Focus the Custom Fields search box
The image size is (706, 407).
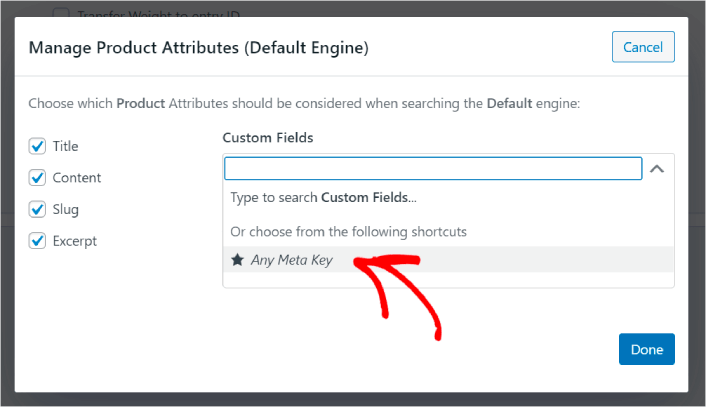pos(433,168)
